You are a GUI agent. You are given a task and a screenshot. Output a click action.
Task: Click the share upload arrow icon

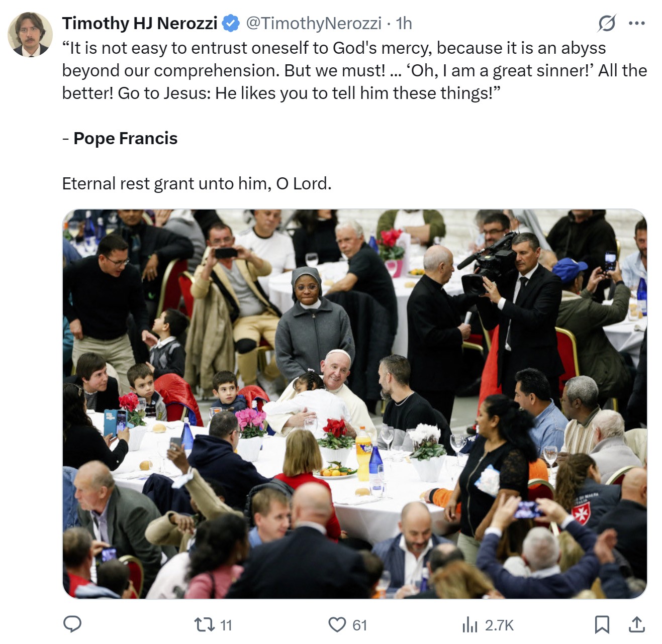click(636, 624)
